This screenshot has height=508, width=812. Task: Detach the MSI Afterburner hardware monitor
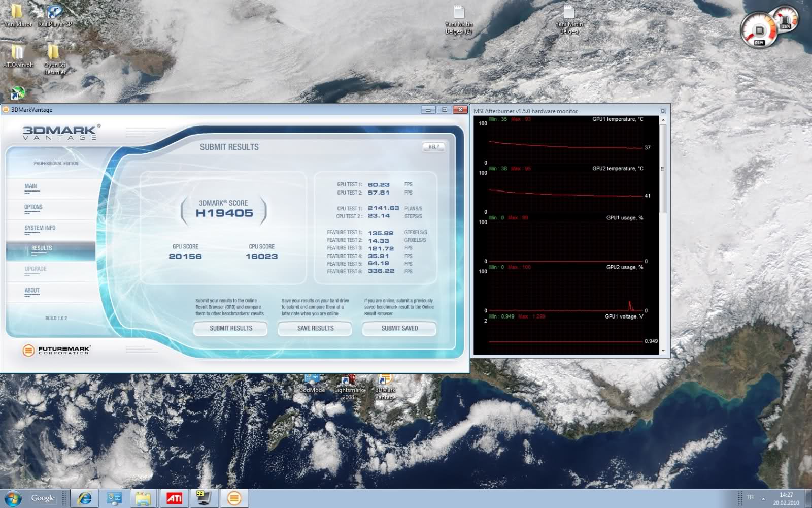click(662, 111)
